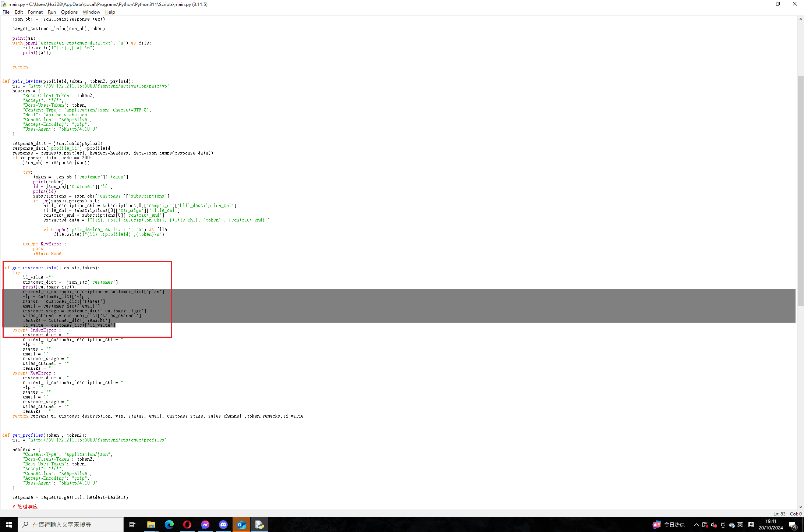This screenshot has height=532, width=804.
Task: Open the Format menu
Action: pos(35,12)
